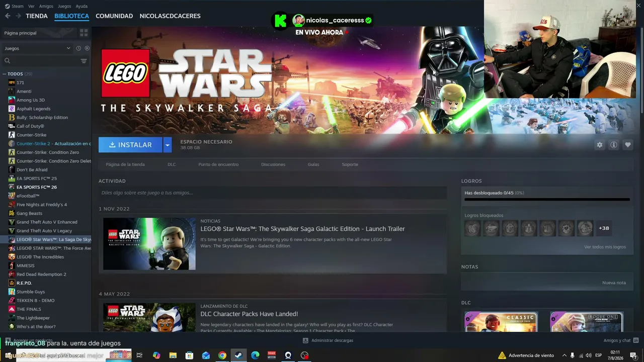Click Nueva nota button
Screen dimensions: 644x362
click(x=614, y=283)
